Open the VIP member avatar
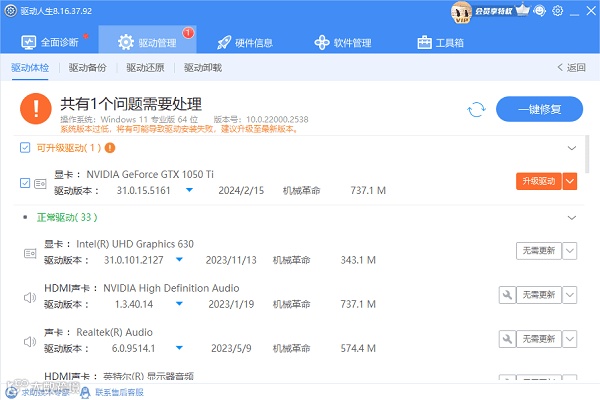Viewport: 600px width, 400px height. pos(461,11)
